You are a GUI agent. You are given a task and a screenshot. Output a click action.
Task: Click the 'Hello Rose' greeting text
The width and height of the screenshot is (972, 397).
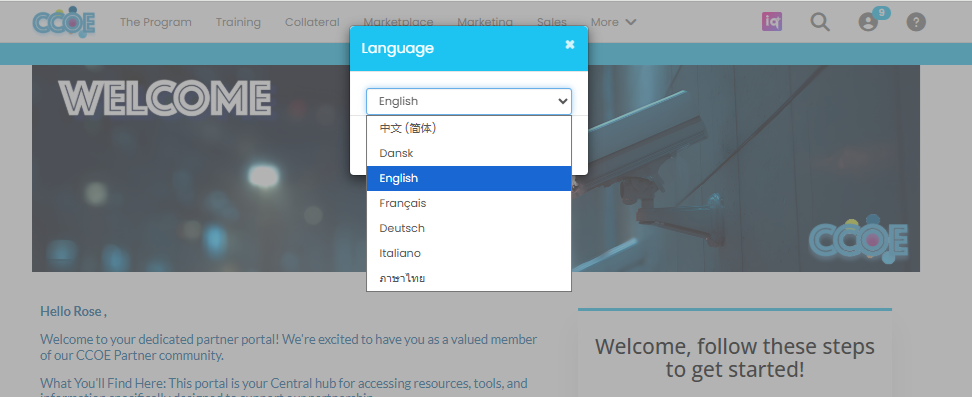pos(73,311)
